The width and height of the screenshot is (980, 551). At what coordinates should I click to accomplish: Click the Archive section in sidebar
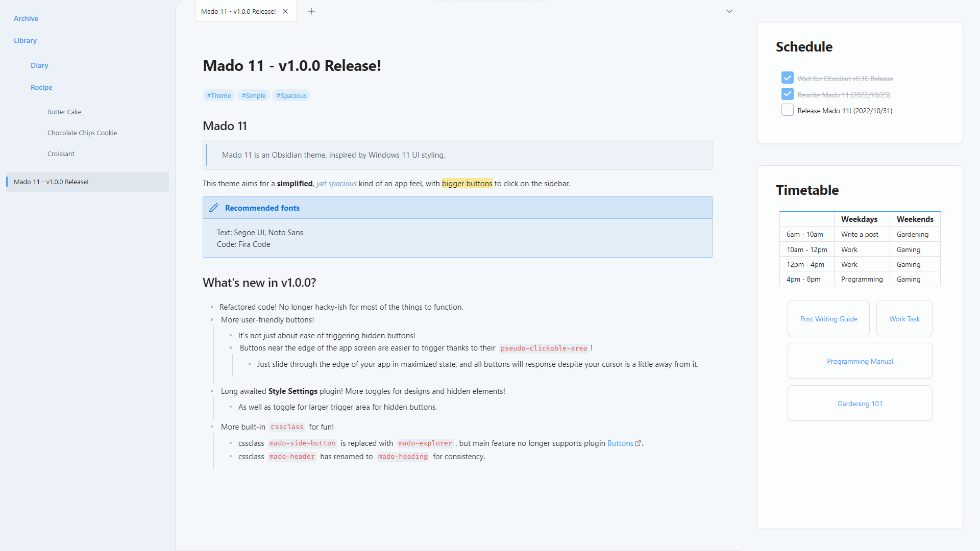pos(26,18)
